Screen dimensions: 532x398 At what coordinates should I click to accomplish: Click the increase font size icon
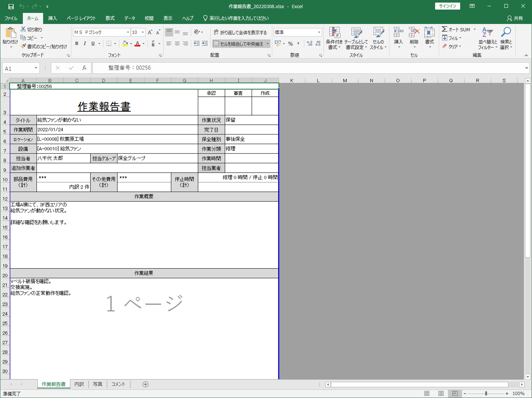pos(150,32)
